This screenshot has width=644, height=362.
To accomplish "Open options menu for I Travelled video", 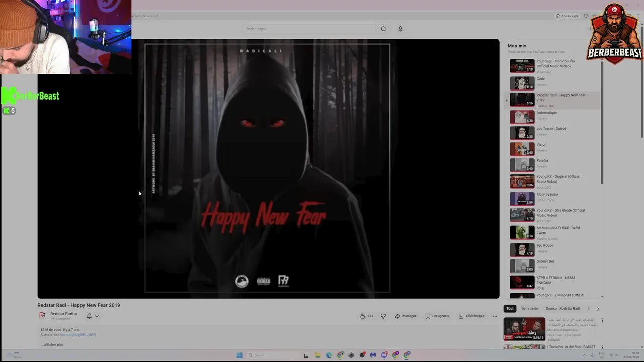I will pyautogui.click(x=602, y=347).
